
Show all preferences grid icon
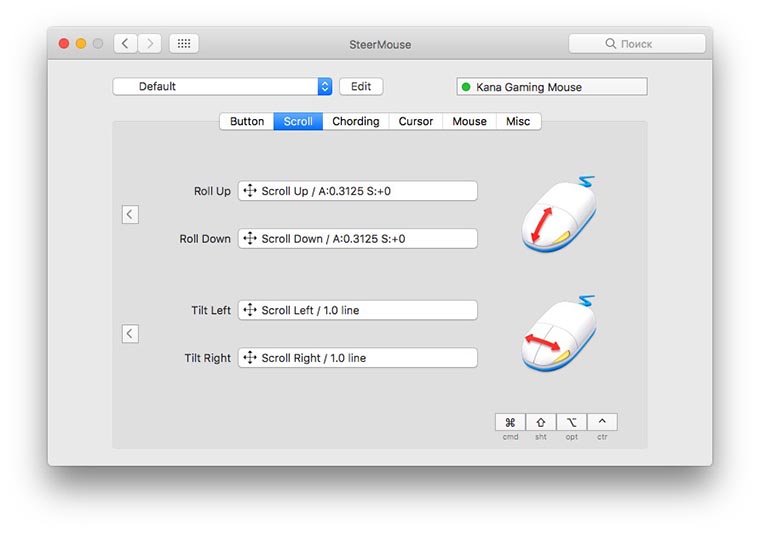pos(184,44)
